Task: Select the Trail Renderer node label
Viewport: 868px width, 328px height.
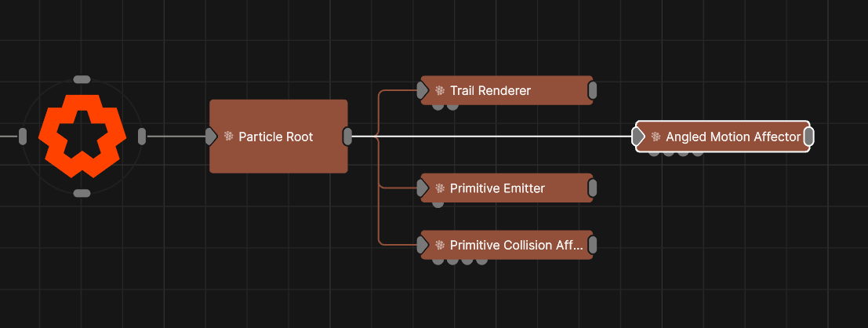Action: (x=490, y=90)
